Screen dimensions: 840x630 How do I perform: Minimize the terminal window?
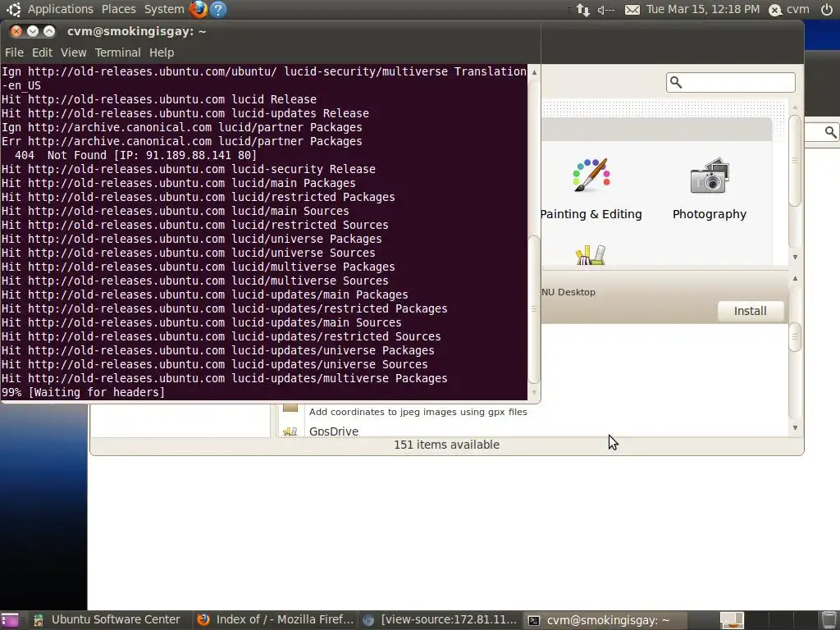tap(33, 31)
